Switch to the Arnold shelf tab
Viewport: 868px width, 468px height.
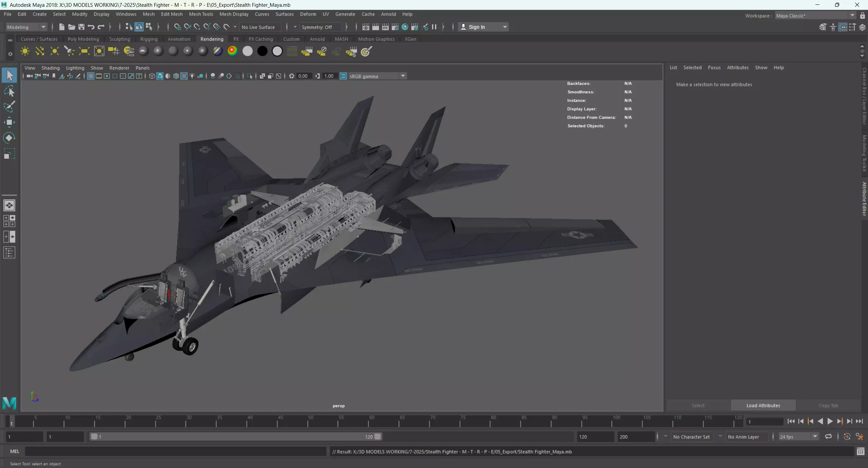[317, 39]
